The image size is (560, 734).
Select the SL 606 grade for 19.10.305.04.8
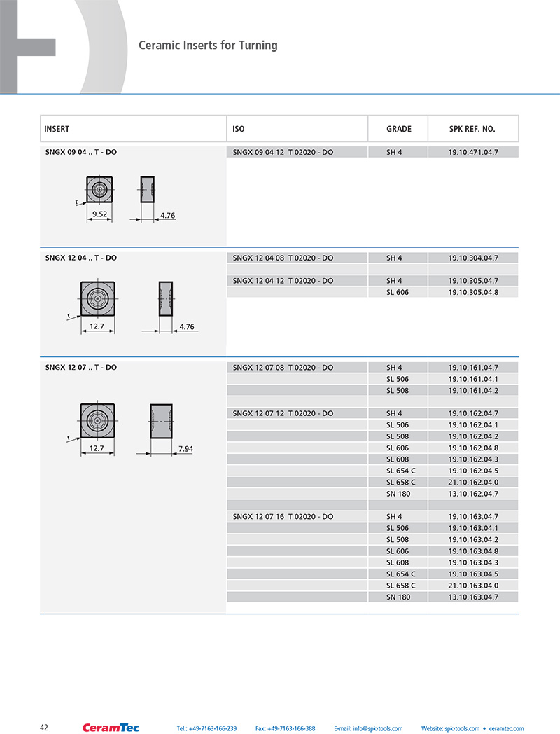397,292
